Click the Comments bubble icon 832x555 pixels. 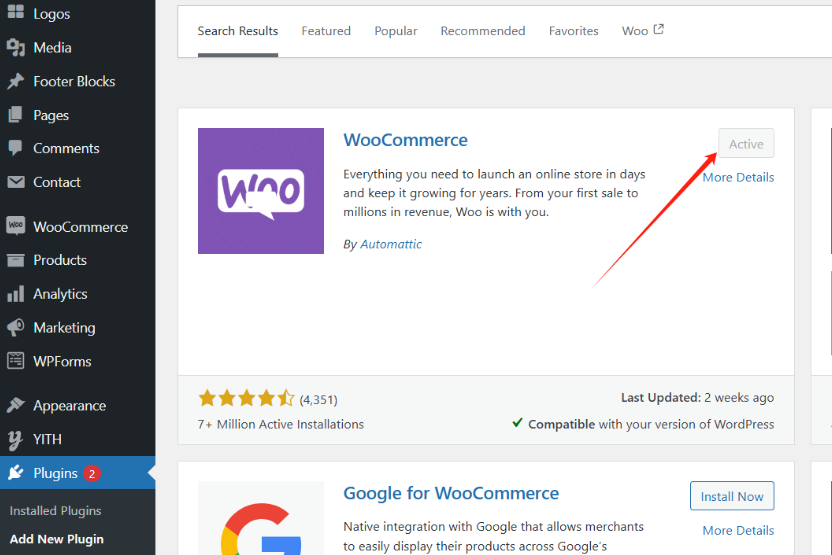15,148
